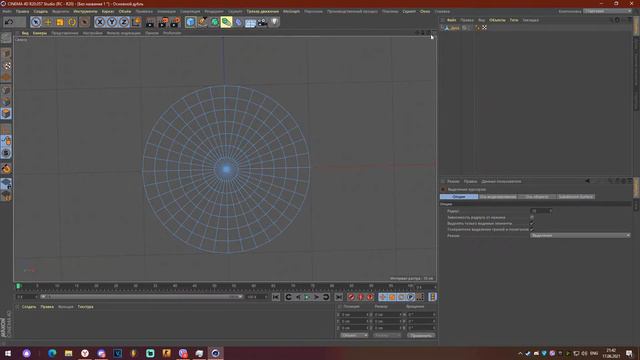Viewport: 640px width, 360px height.
Task: Go to end of animation
Action: click(338, 297)
